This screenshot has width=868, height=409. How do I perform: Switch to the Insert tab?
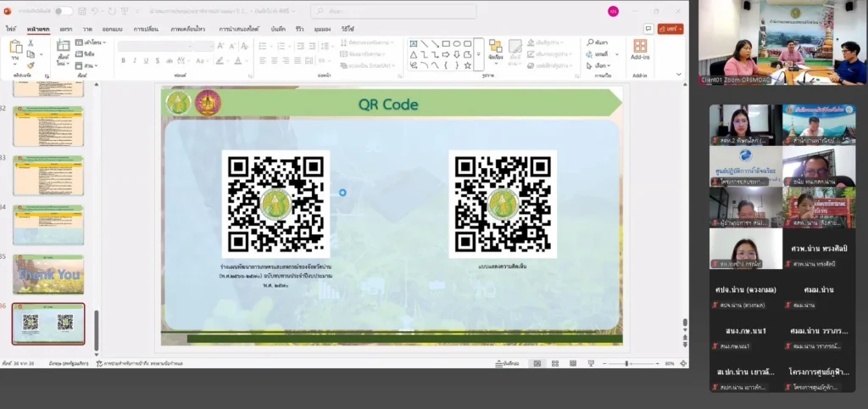pyautogui.click(x=66, y=29)
